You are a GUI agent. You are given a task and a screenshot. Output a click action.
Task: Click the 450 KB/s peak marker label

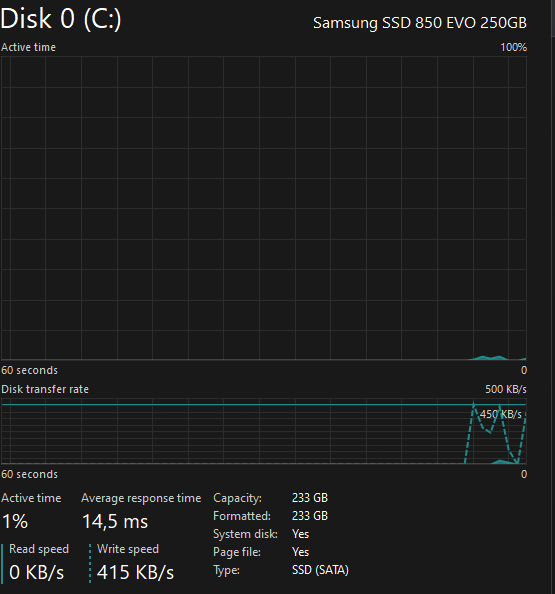tap(500, 414)
